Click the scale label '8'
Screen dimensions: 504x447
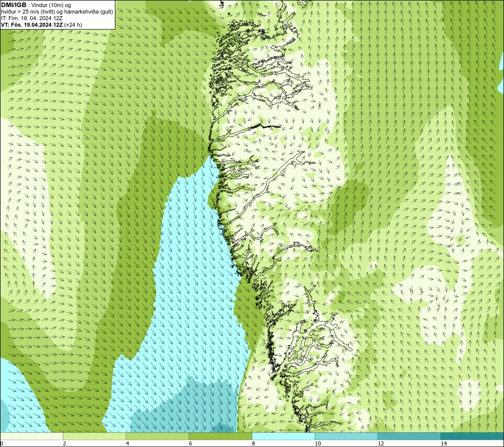254,443
